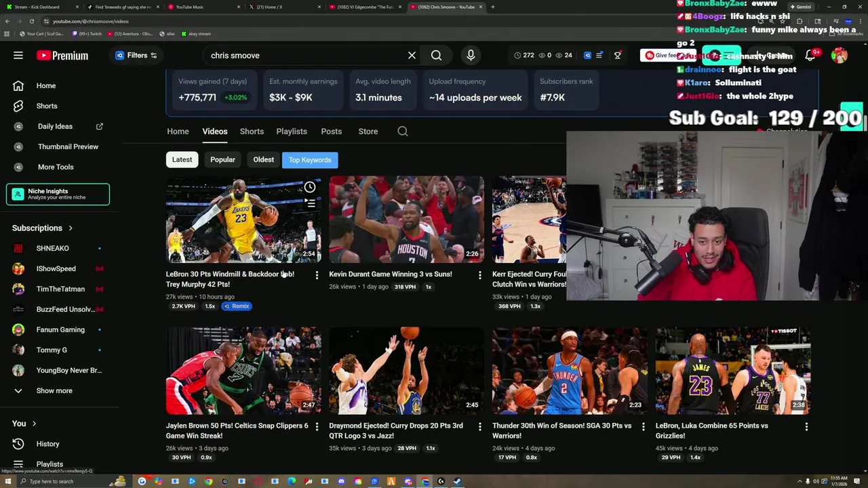Click the trophy icon in header
Viewport: 868px width, 488px height.
click(617, 56)
